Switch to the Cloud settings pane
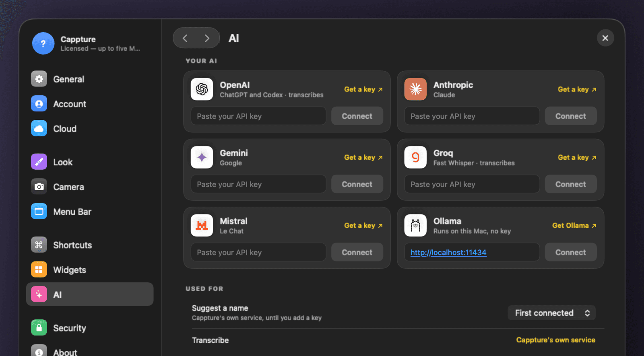 pos(90,129)
